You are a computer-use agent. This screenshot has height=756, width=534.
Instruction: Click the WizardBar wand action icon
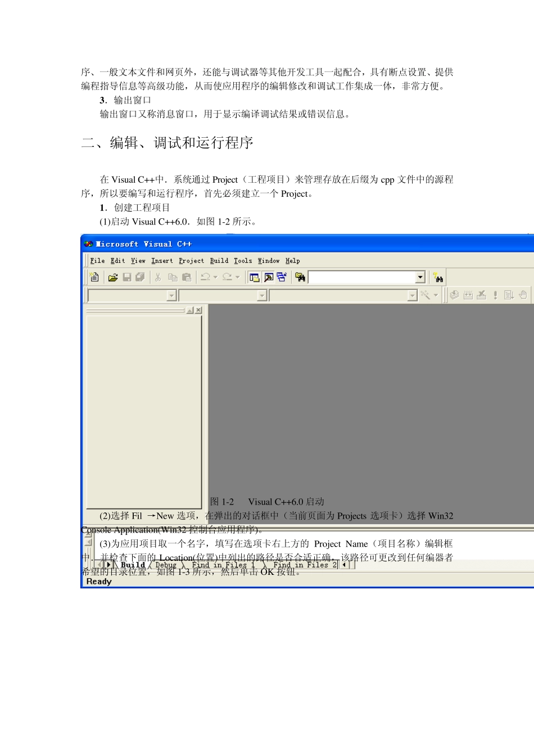426,295
